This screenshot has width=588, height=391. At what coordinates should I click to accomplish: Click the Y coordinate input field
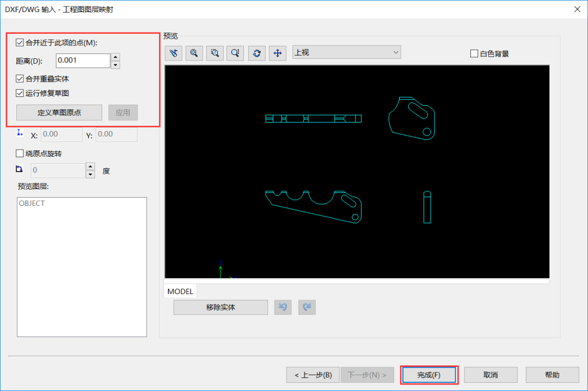(x=117, y=135)
